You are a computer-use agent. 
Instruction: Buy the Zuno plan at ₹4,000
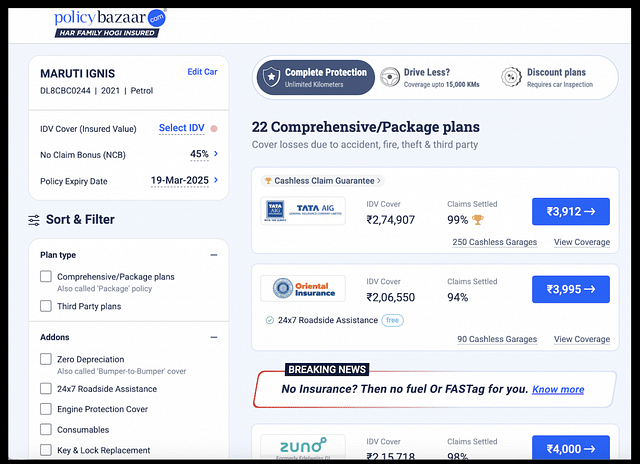[x=571, y=448]
